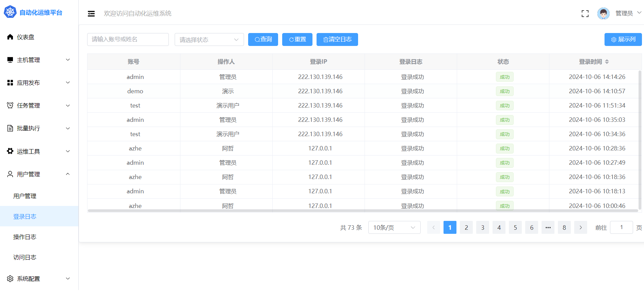Click the sidebar collapse hamburger icon

tap(91, 14)
